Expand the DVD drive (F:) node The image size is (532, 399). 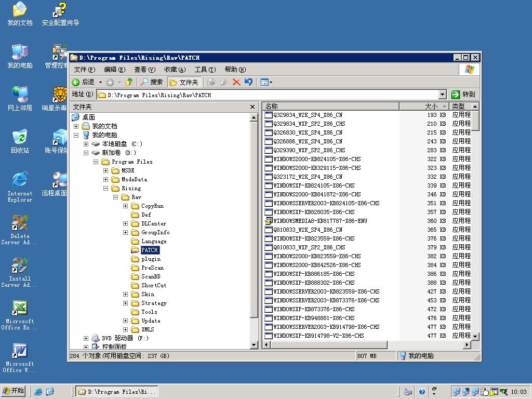tap(86, 338)
